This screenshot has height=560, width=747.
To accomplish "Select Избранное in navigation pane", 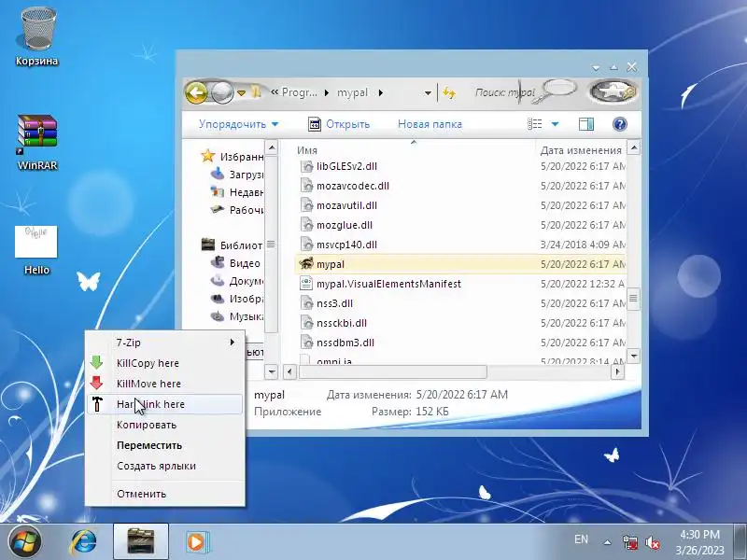I will [233, 156].
